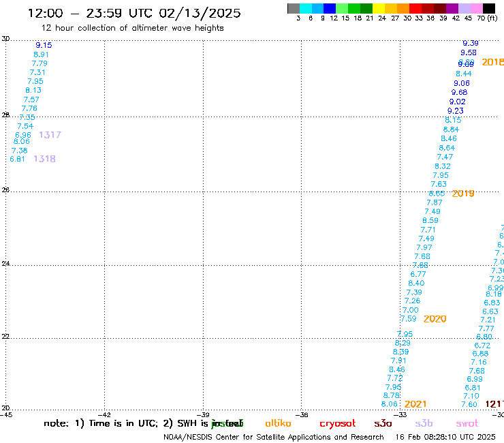Click the 7.57 wave height value
504x443 pixels.
(x=31, y=100)
